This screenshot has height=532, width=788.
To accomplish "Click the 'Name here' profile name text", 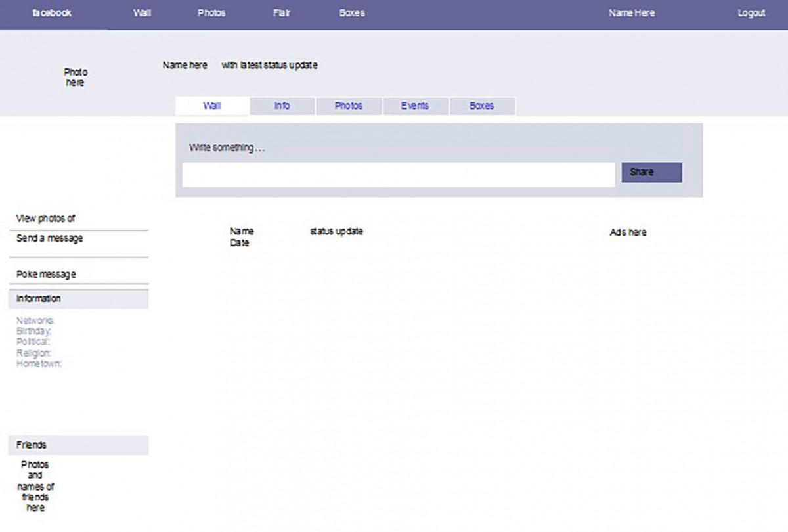I will tap(185, 66).
